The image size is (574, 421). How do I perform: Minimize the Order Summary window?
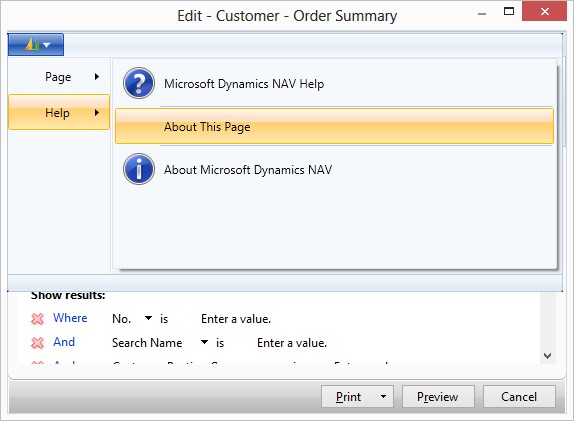pos(482,14)
